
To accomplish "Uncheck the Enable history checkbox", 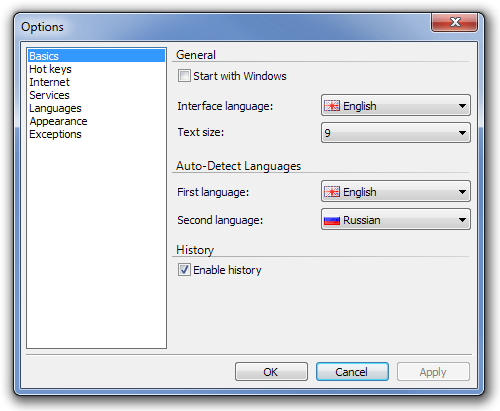I will click(184, 270).
